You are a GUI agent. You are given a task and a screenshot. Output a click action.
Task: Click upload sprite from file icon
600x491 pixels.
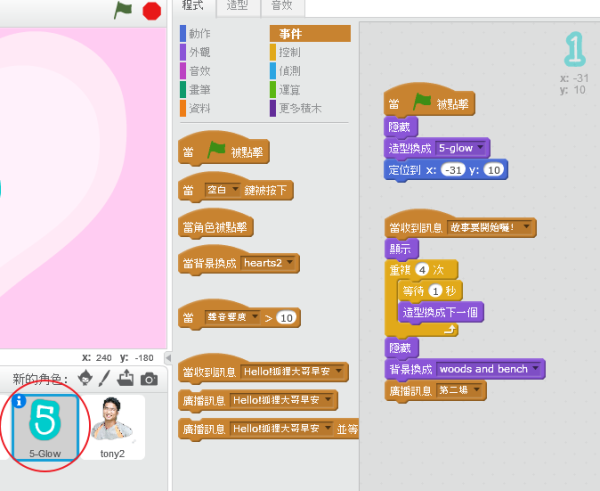tap(127, 379)
